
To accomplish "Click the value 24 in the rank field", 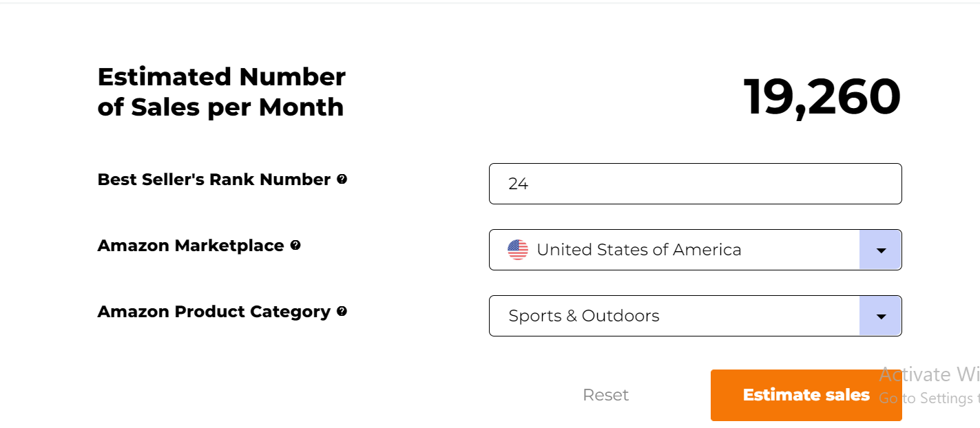I will [518, 184].
